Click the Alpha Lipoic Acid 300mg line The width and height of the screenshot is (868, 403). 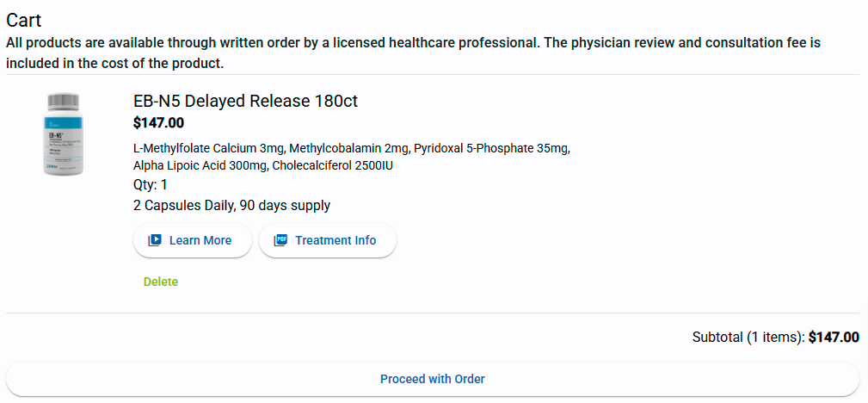coord(262,165)
